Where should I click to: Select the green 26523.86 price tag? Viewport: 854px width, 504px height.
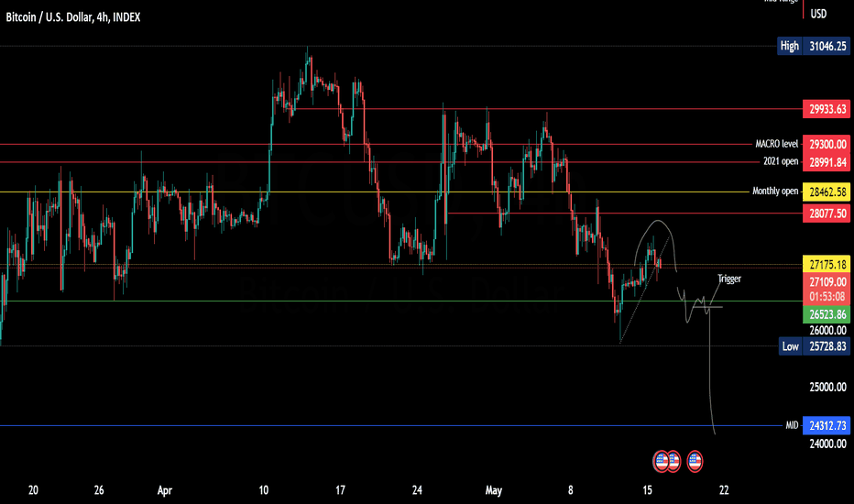point(827,314)
